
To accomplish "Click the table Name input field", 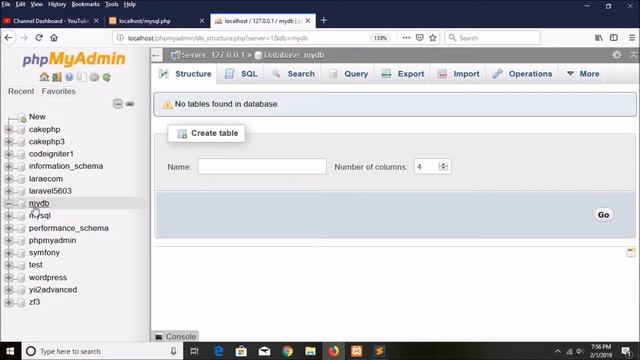I will tap(262, 167).
